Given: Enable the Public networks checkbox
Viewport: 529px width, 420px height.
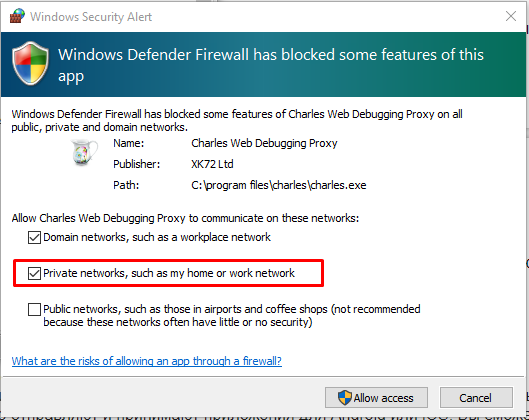Looking at the screenshot, I should point(34,309).
